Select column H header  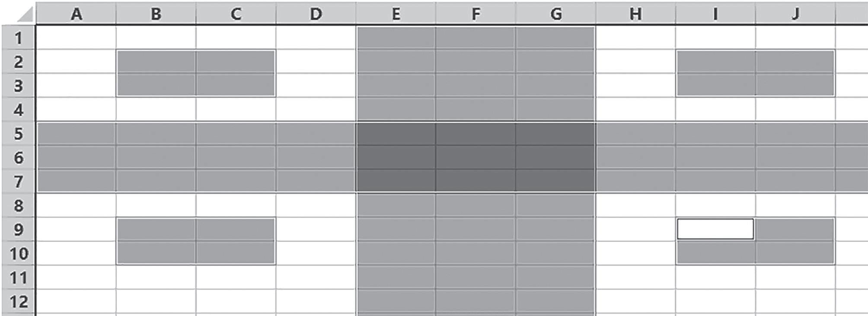click(x=635, y=14)
